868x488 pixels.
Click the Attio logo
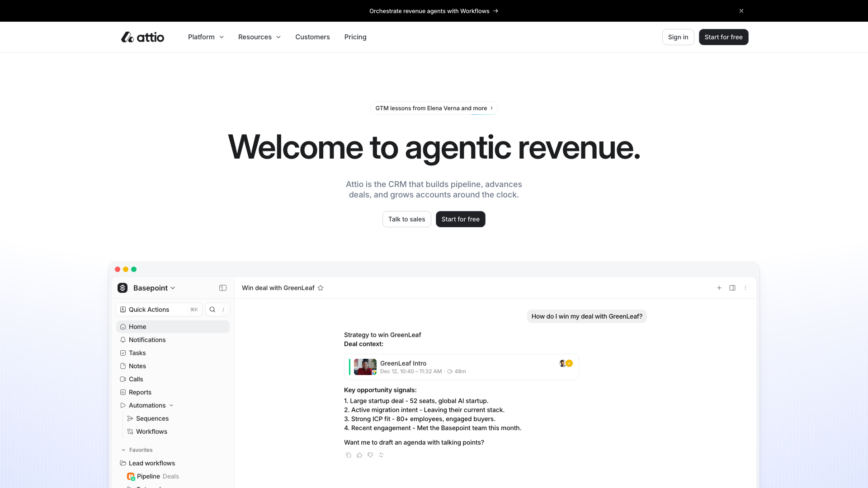click(x=142, y=37)
